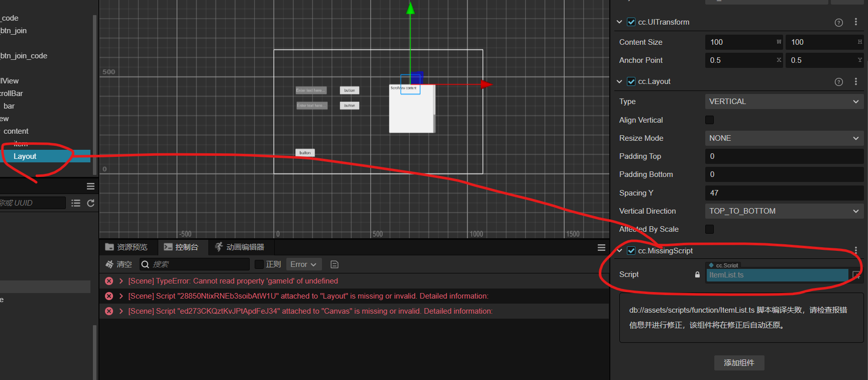
Task: Open help for cc.Layout component
Action: click(x=839, y=81)
